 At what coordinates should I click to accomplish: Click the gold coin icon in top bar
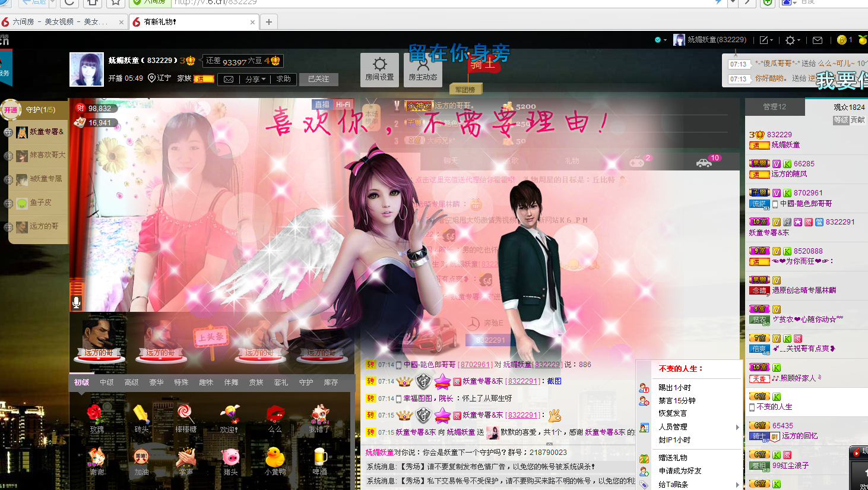842,40
